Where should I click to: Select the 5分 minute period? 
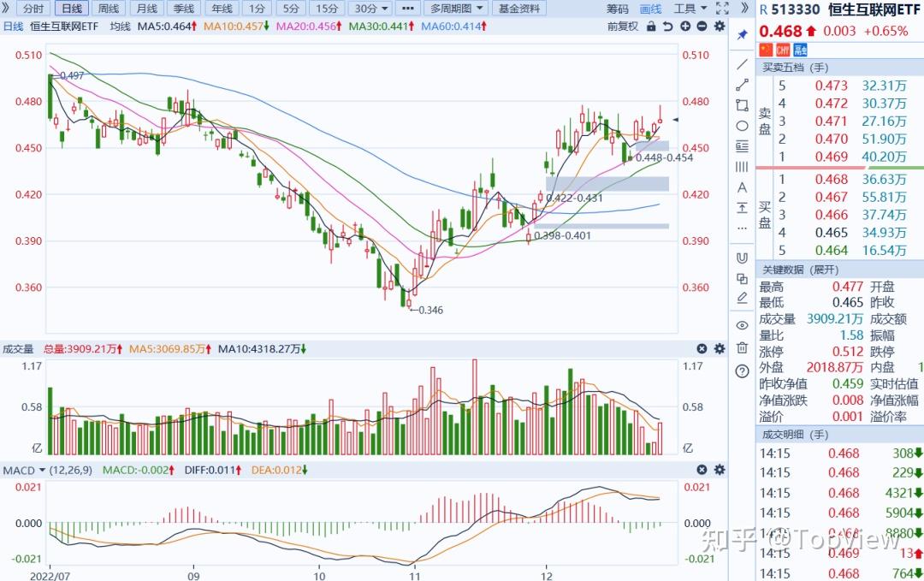tap(291, 9)
